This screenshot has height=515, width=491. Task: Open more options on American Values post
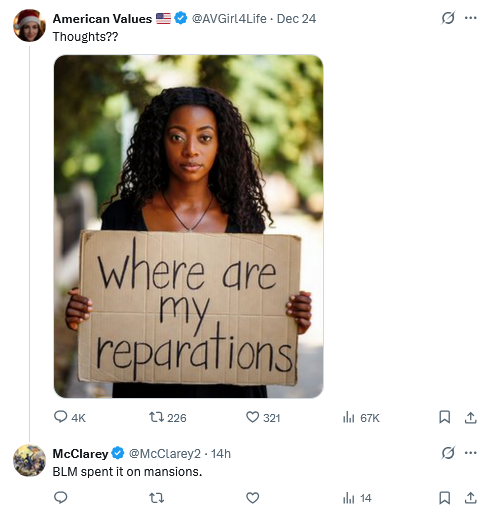tap(470, 18)
